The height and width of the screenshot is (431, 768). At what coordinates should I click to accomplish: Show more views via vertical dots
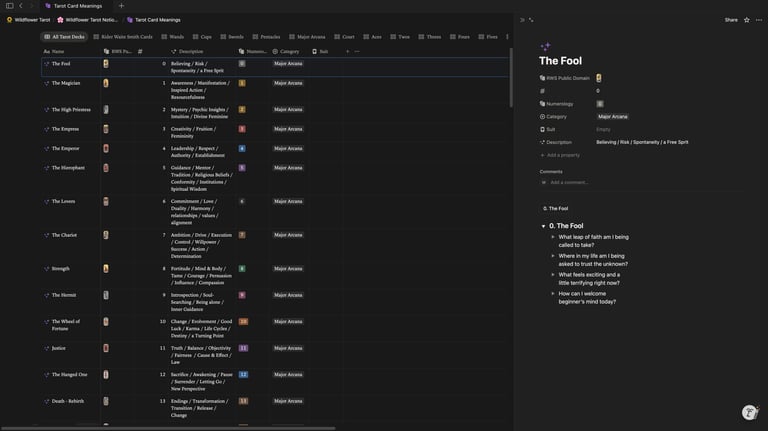pos(507,37)
